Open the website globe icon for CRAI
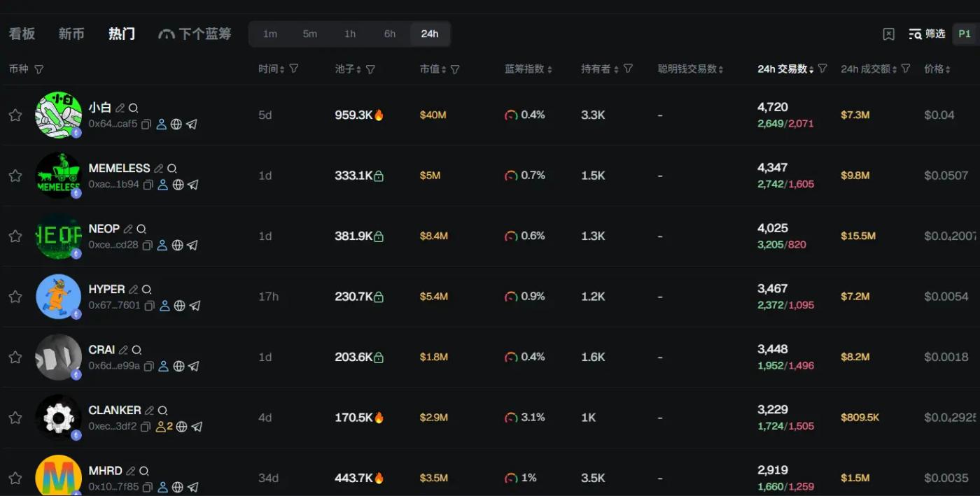 (x=178, y=366)
